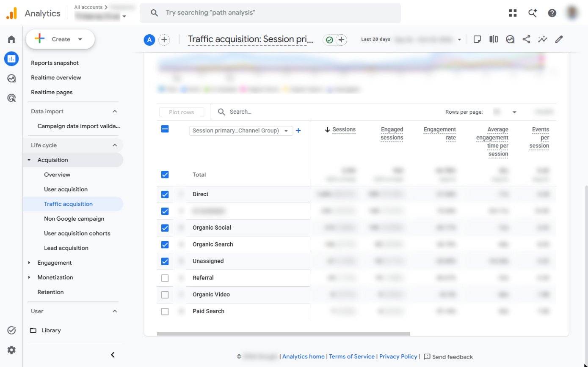Image resolution: width=588 pixels, height=367 pixels.
Task: Click the pencil customize report icon
Action: click(x=559, y=39)
